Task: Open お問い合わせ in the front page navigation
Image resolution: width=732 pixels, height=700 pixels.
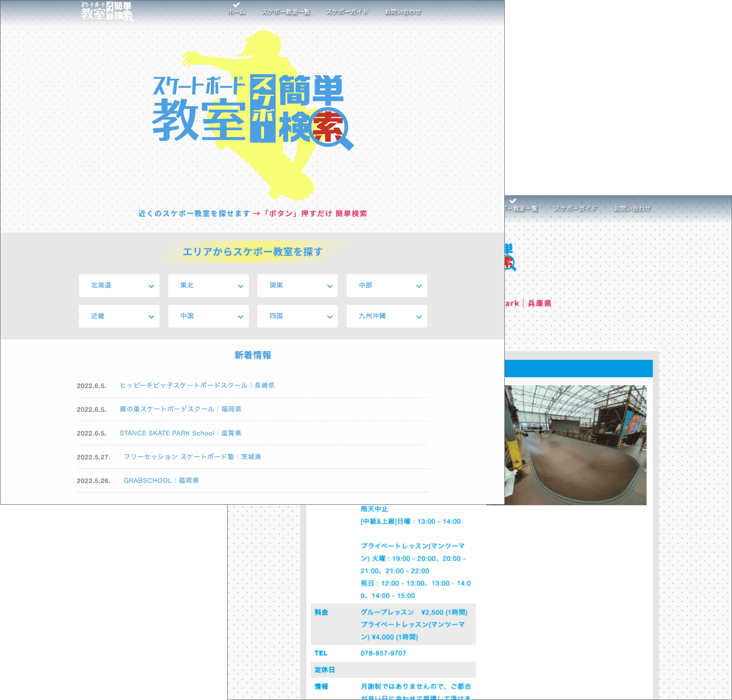Action: pos(403,12)
